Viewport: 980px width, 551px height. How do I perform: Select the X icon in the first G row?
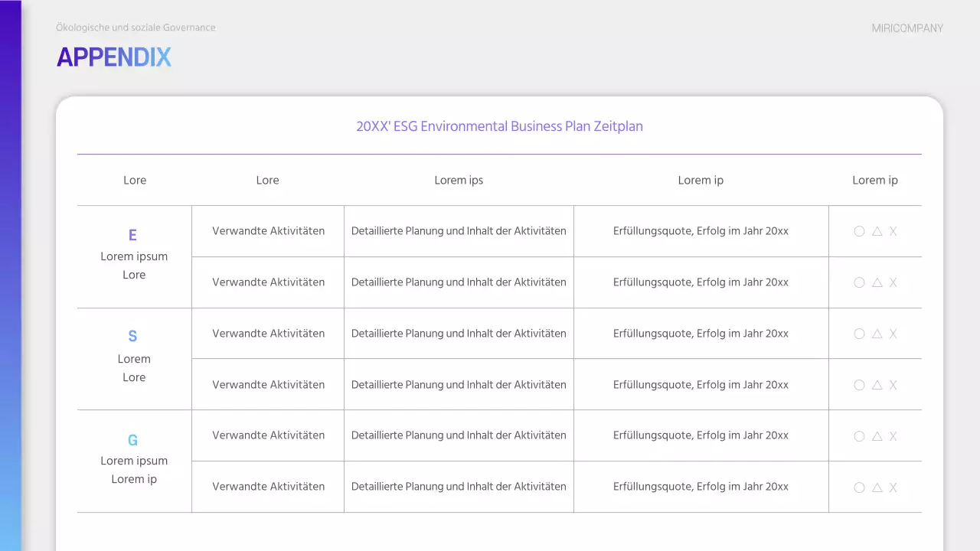click(893, 436)
